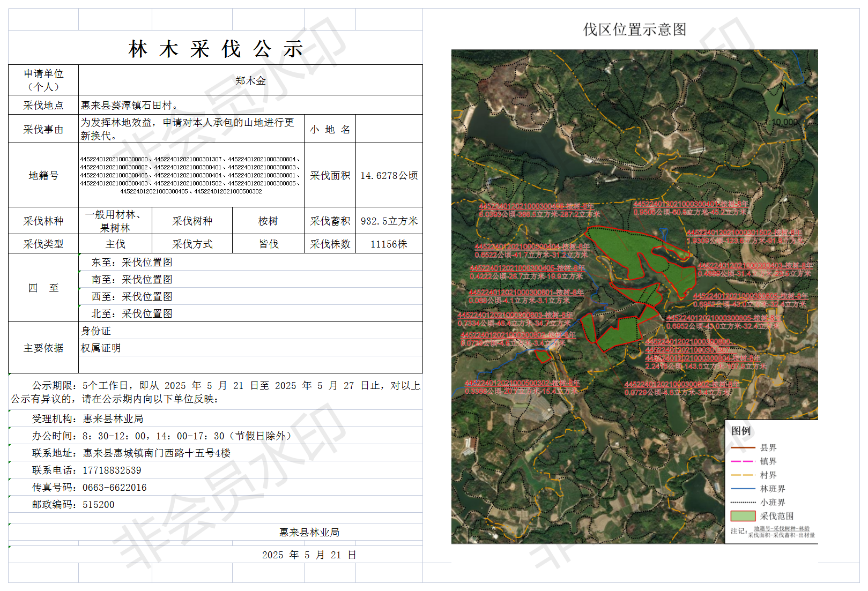This screenshot has height=591, width=868.
Task: Select the cell 主伐
Action: pos(115,244)
